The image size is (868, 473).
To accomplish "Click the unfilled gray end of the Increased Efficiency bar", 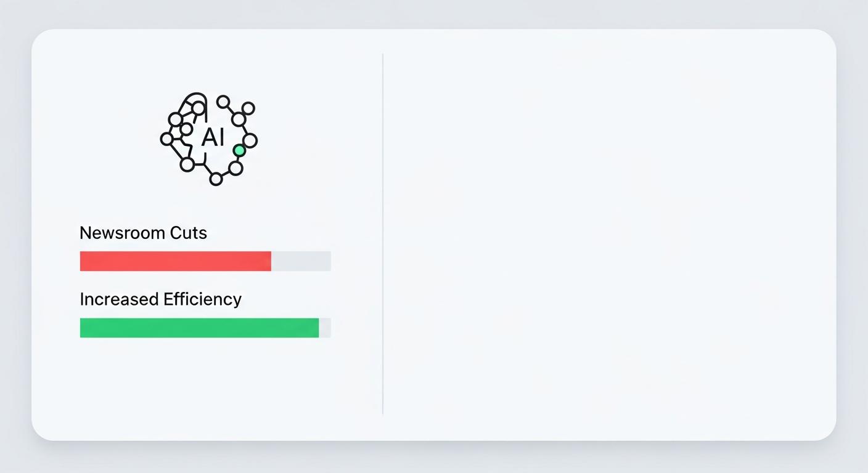I will coord(325,328).
